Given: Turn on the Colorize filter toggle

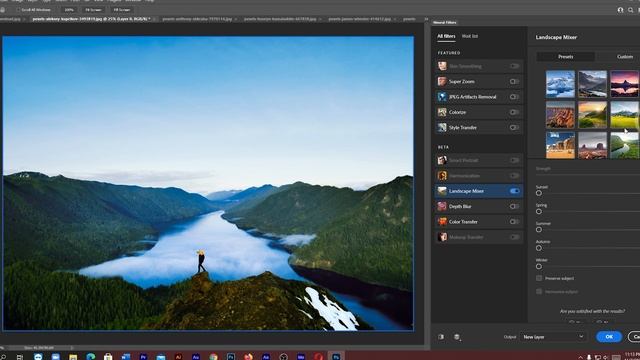Looking at the screenshot, I should (x=514, y=112).
